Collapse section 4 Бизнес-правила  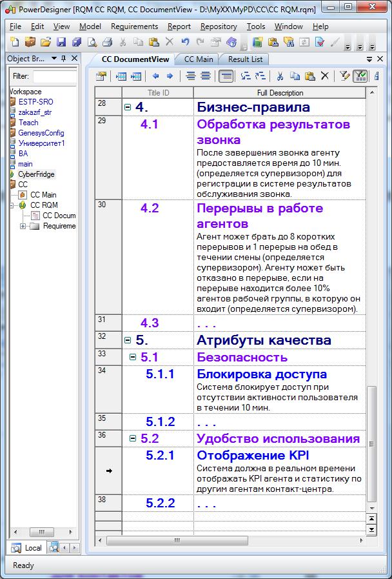click(x=128, y=107)
